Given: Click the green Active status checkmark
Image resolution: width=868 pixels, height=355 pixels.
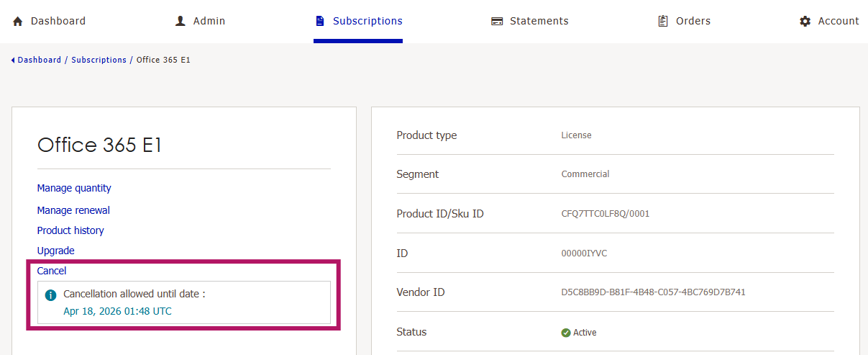Looking at the screenshot, I should 566,333.
